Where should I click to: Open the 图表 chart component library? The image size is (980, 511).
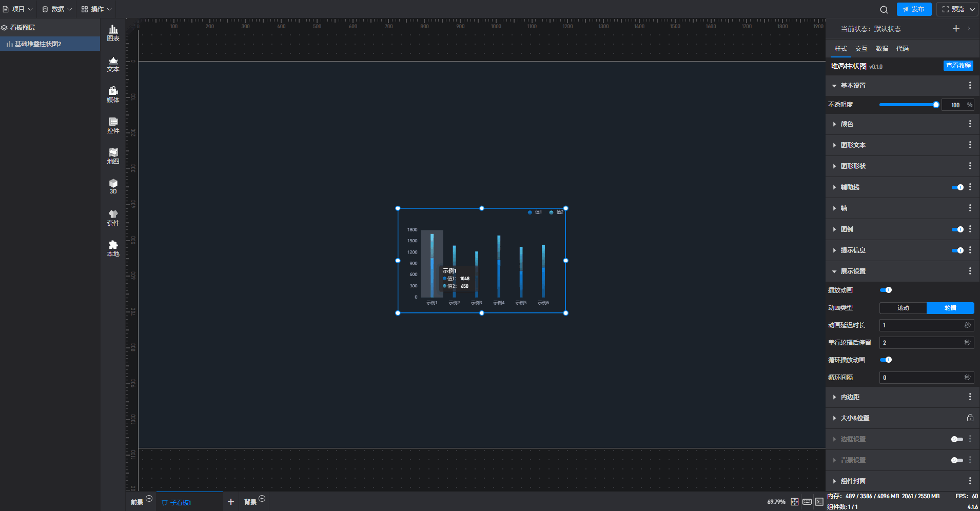pos(113,33)
